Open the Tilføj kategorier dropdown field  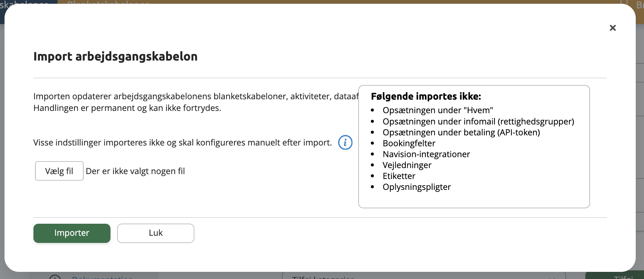(424, 276)
